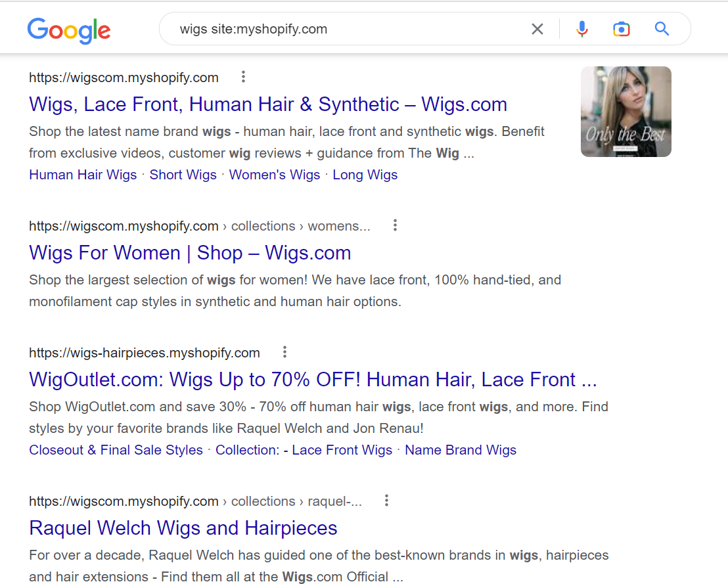Click the wigscom URL with collections › raquel breadcrumb
Image resolution: width=728 pixels, height=584 pixels.
pos(195,501)
